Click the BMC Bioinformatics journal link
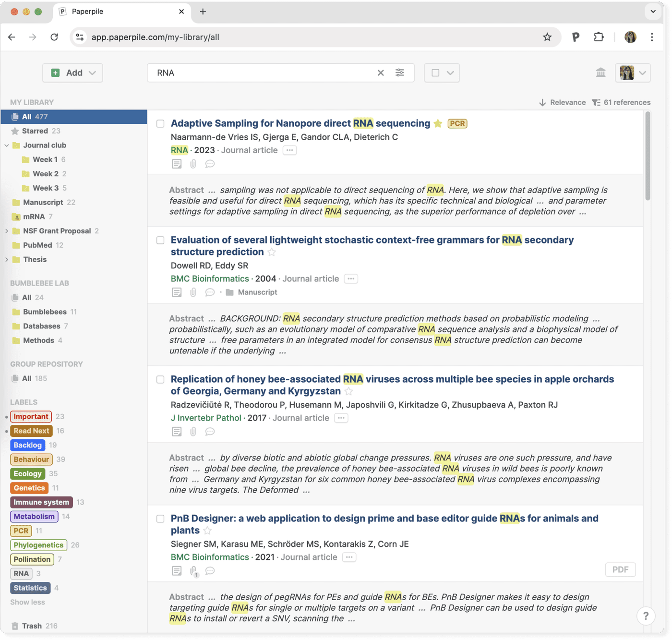Image resolution: width=672 pixels, height=640 pixels. coord(209,278)
